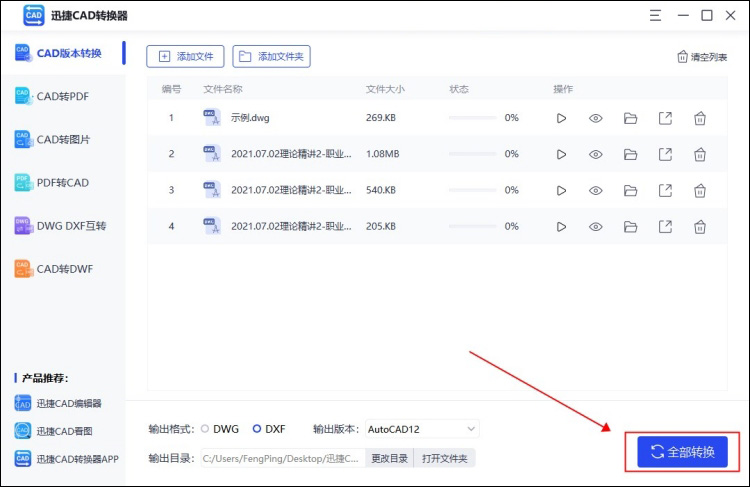Viewport: 750px width, 487px height.
Task: Switch to CAD转图片 tab
Action: (63, 139)
